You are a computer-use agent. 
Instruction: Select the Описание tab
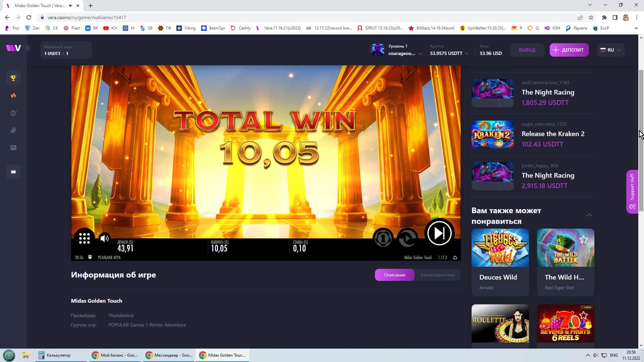pos(394,275)
